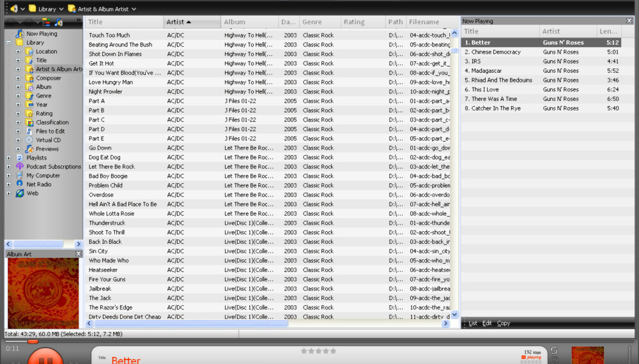Click the album art image in Album Art panel
Screen dimensions: 639x364
pos(43,293)
